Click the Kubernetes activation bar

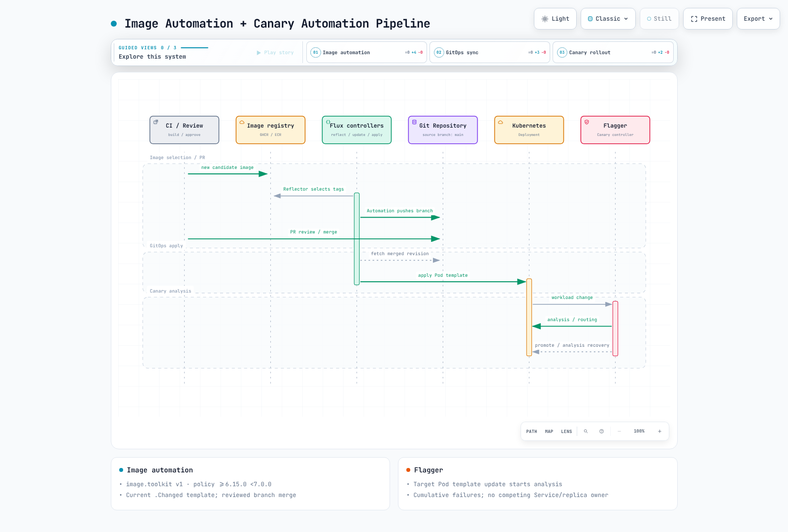[529, 317]
